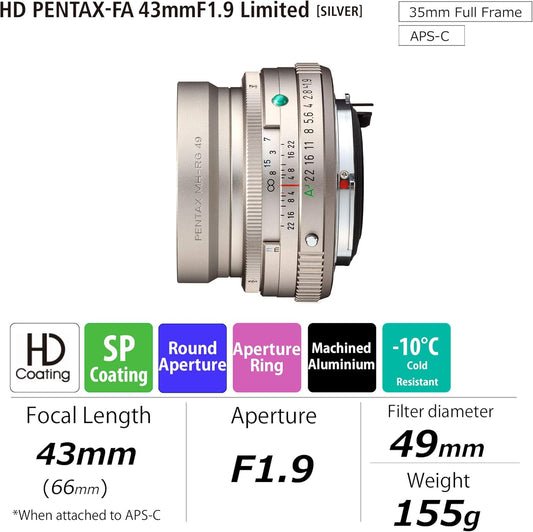This screenshot has width=533, height=532.
Task: Click the 66mm APS-C equivalent focal length
Action: [x=75, y=488]
